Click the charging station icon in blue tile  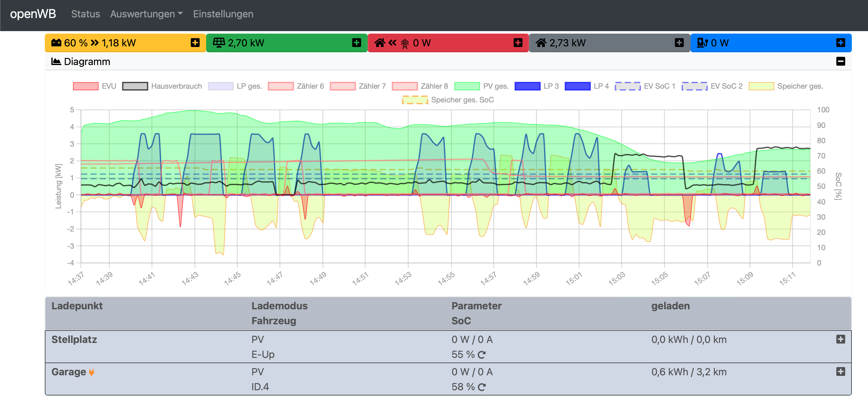coord(702,43)
